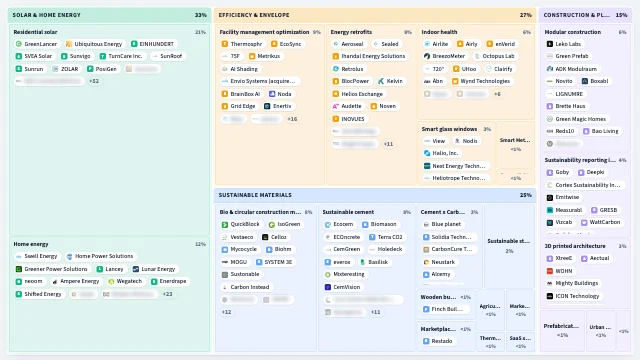Open the Smart Met… category tile
This screenshot has height=360, width=640.
516,145
